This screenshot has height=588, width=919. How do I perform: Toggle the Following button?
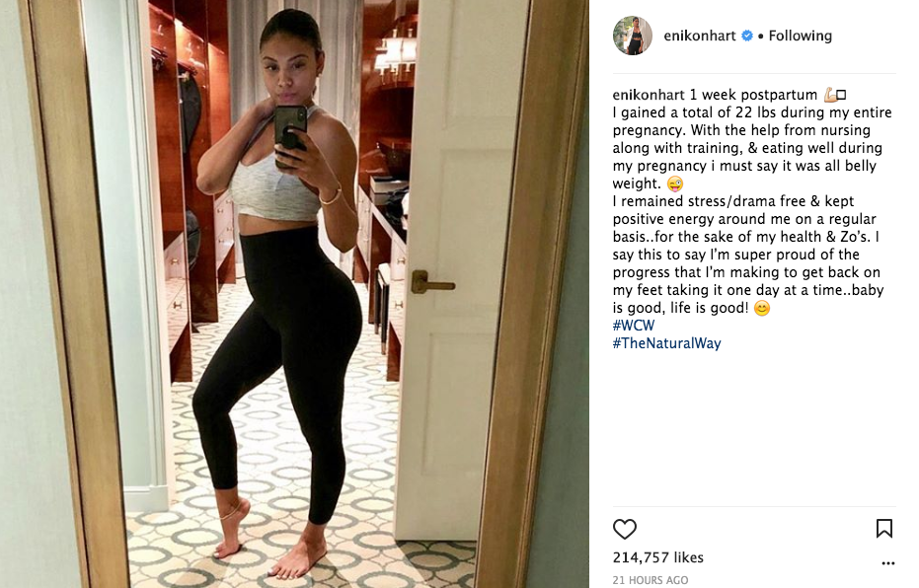800,36
